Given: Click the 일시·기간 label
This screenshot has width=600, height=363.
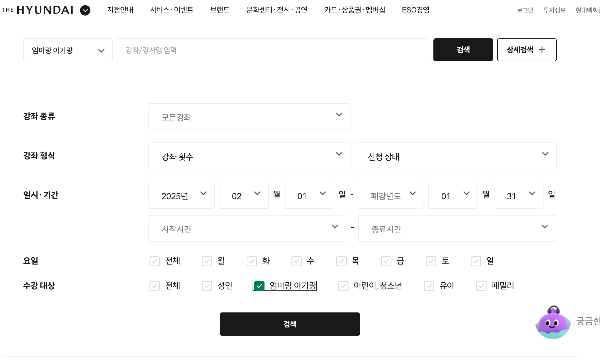Looking at the screenshot, I should click(x=41, y=195).
